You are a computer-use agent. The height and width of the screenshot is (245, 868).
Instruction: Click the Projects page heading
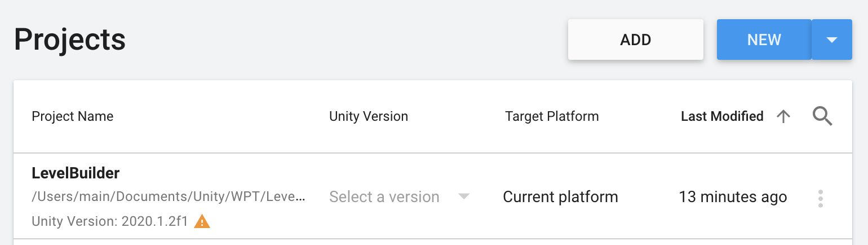[x=70, y=40]
